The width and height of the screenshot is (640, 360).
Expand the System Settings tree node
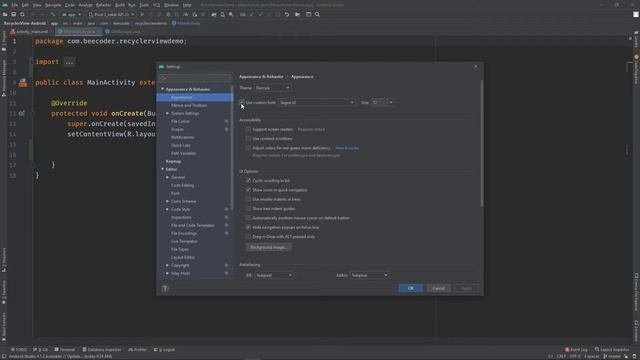pos(167,113)
